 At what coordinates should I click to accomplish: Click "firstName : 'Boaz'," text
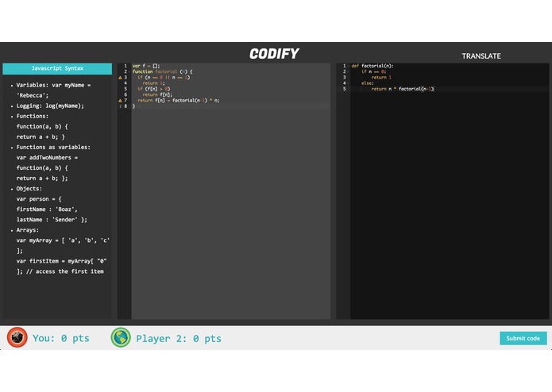pos(47,209)
